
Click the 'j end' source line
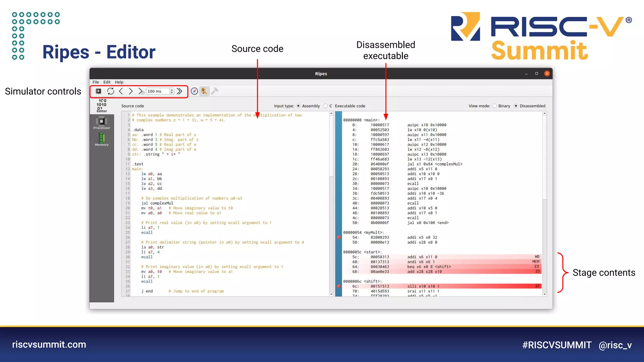(147, 291)
